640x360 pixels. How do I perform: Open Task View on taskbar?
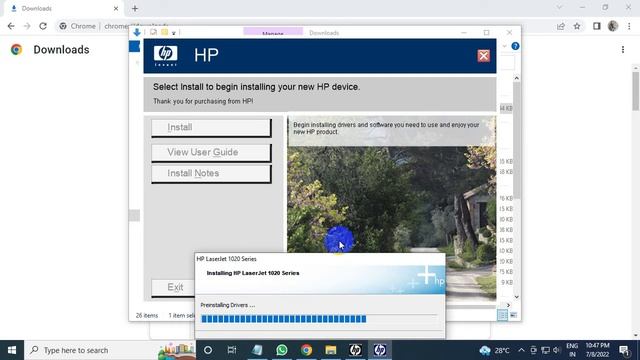tap(232, 350)
